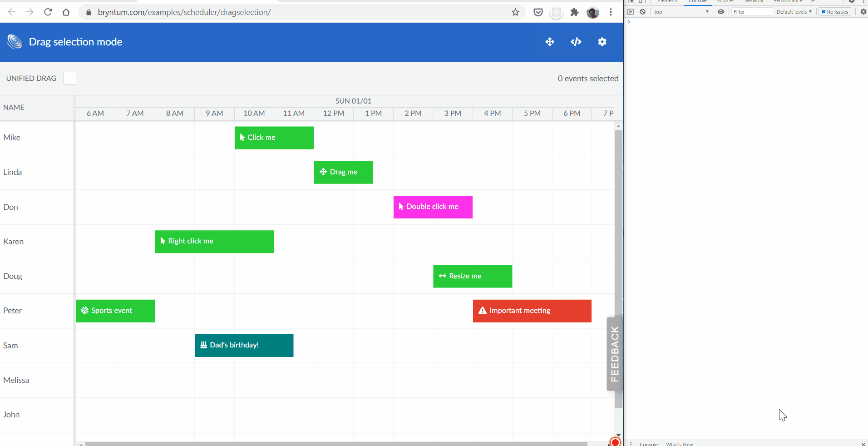This screenshot has width=868, height=446.
Task: Toggle the No Issues indicator in DevTools
Action: pos(835,12)
